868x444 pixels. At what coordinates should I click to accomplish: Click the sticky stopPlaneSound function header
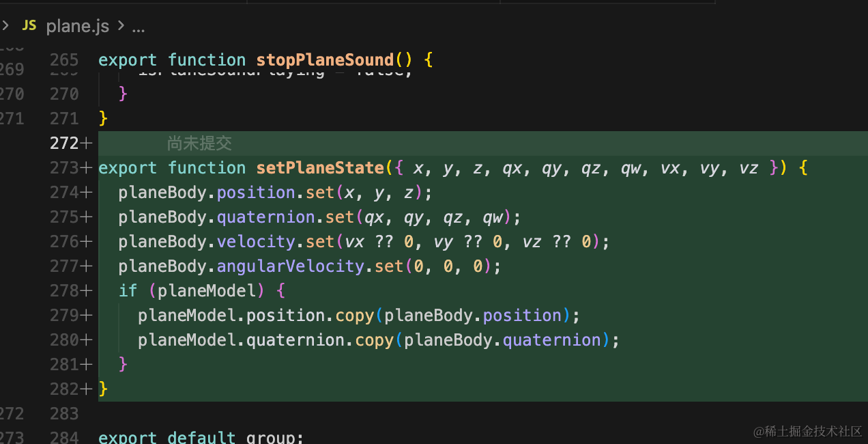pyautogui.click(x=266, y=59)
